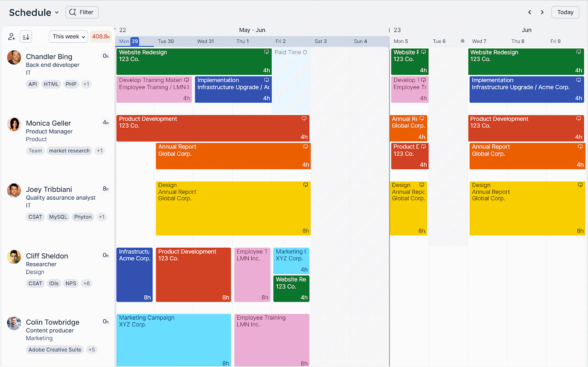The height and width of the screenshot is (367, 588).
Task: Click Monica Geller's profile picture
Action: (x=14, y=124)
